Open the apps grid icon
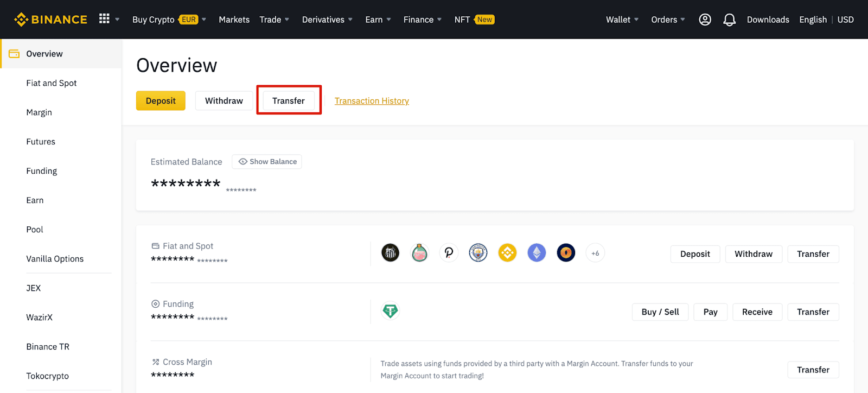 click(104, 19)
